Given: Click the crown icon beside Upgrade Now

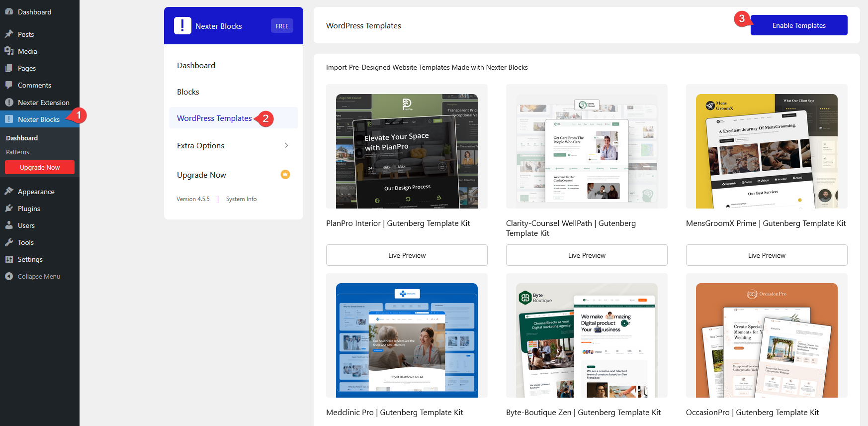Looking at the screenshot, I should coord(285,174).
